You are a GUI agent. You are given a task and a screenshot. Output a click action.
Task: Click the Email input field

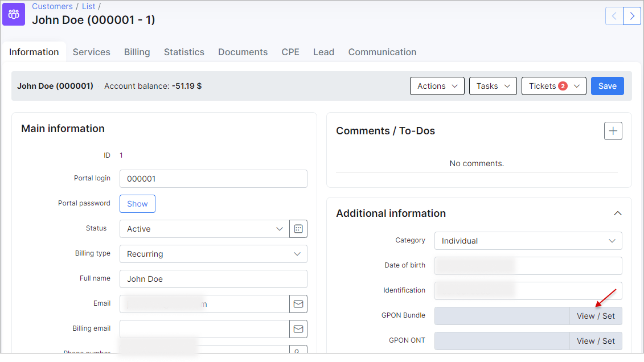(x=204, y=304)
